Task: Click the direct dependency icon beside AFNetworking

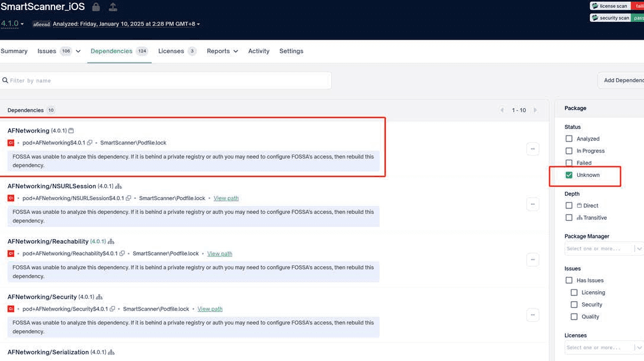Action: 71,130
